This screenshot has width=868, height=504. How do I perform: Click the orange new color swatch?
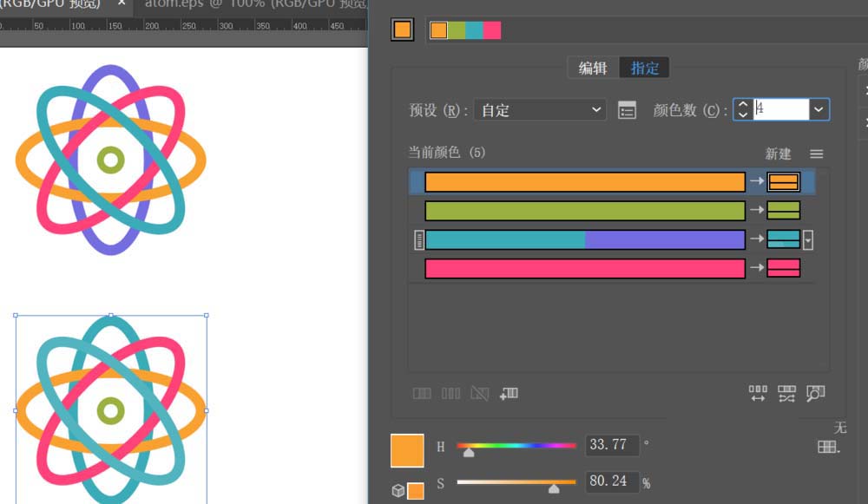click(783, 181)
